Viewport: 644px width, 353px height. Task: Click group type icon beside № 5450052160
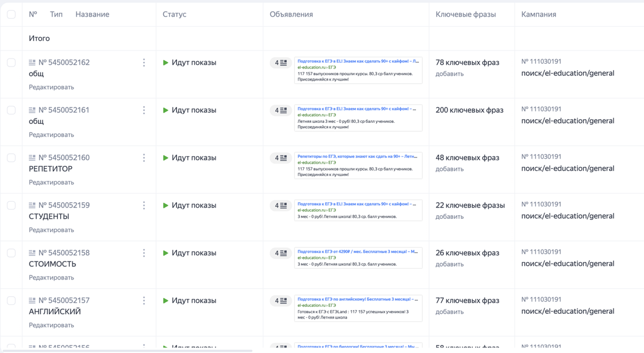click(32, 158)
